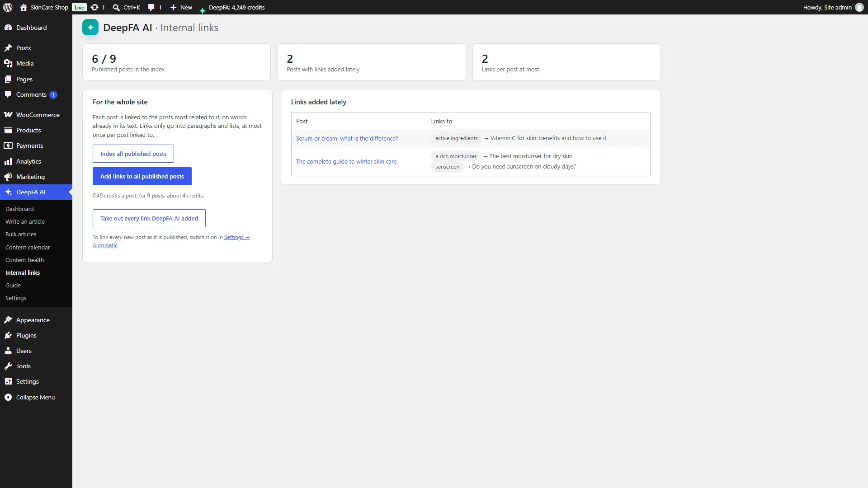The width and height of the screenshot is (868, 488).
Task: Go to DeepFA Write an article submenu
Action: pos(25,221)
